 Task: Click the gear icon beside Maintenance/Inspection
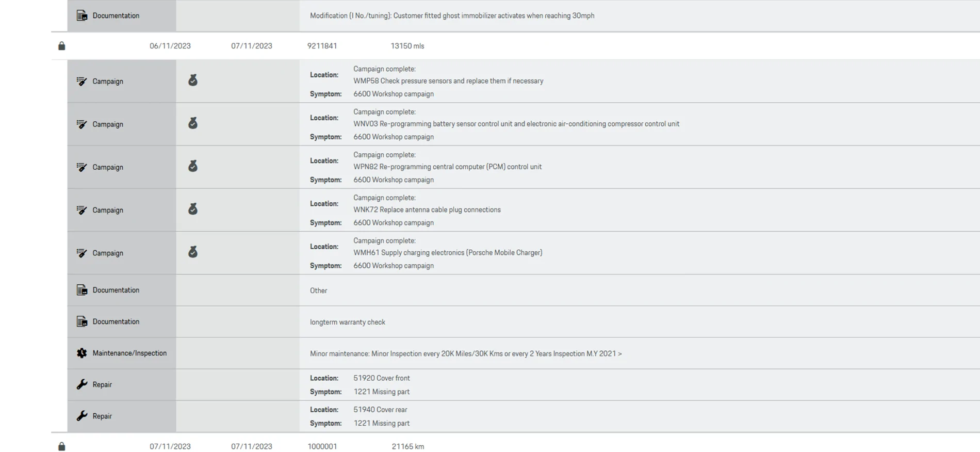[x=82, y=353]
